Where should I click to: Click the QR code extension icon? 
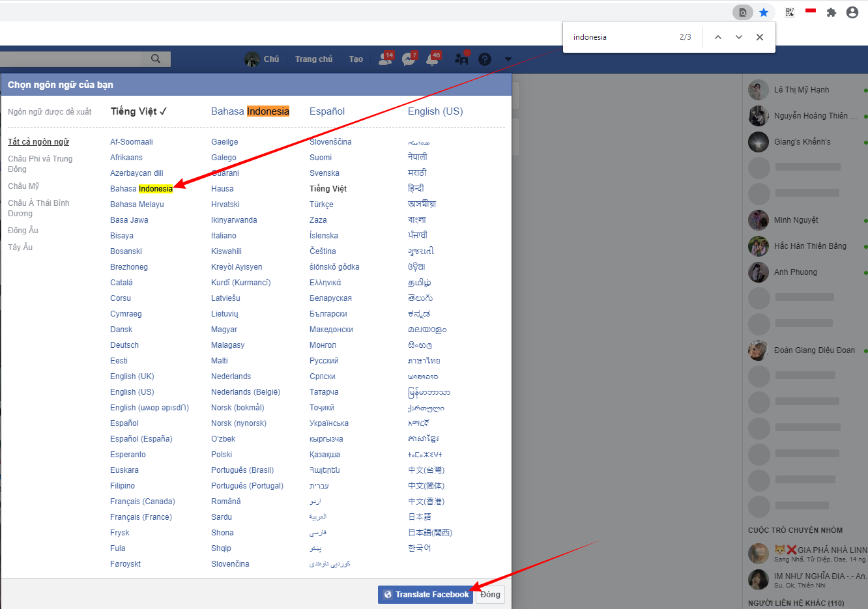coord(790,12)
